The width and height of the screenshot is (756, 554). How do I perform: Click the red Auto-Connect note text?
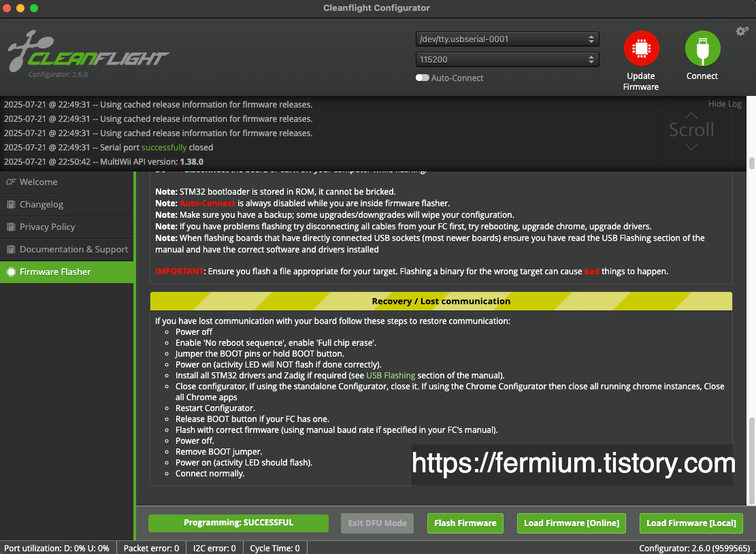(208, 203)
